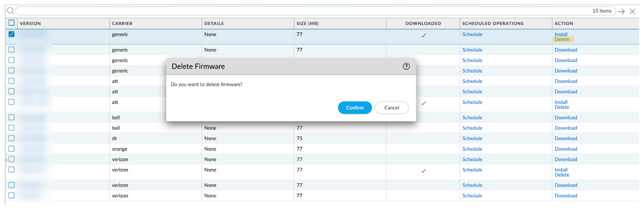Screen dimensions: 644x210
Task: Install the downloaded att firmware
Action: 561,102
